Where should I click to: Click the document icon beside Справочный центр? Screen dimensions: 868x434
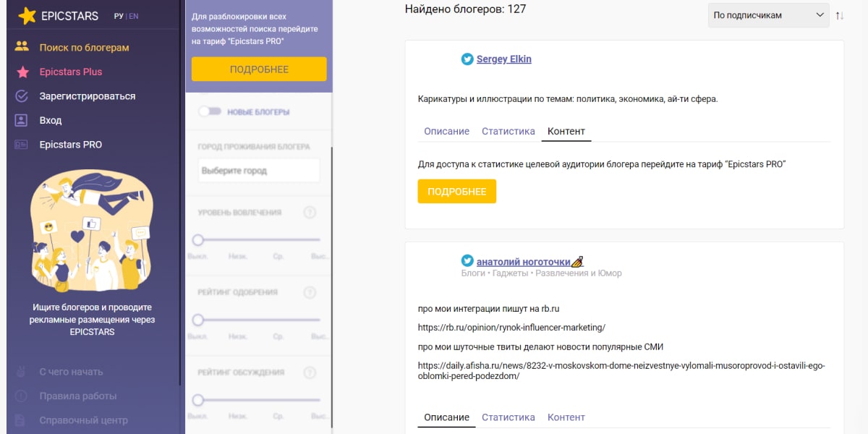click(22, 420)
